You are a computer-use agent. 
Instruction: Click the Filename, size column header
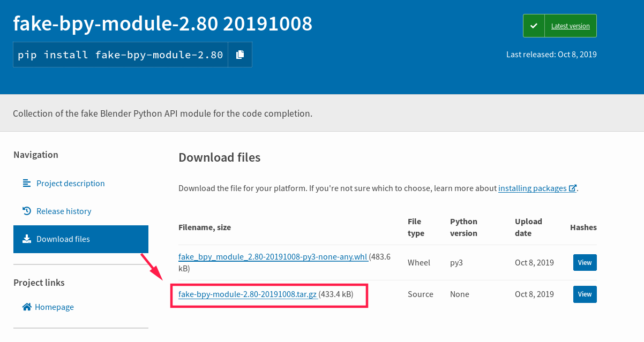(205, 227)
